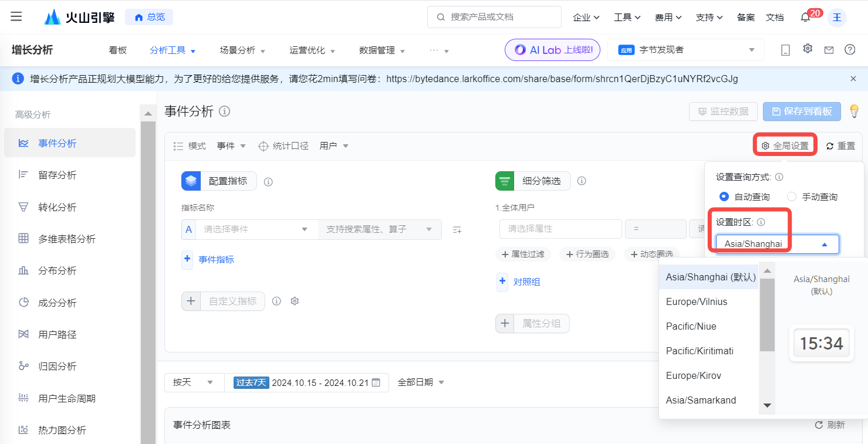868x444 pixels.
Task: Expand the 支持 dropdown menu
Action: tap(709, 18)
